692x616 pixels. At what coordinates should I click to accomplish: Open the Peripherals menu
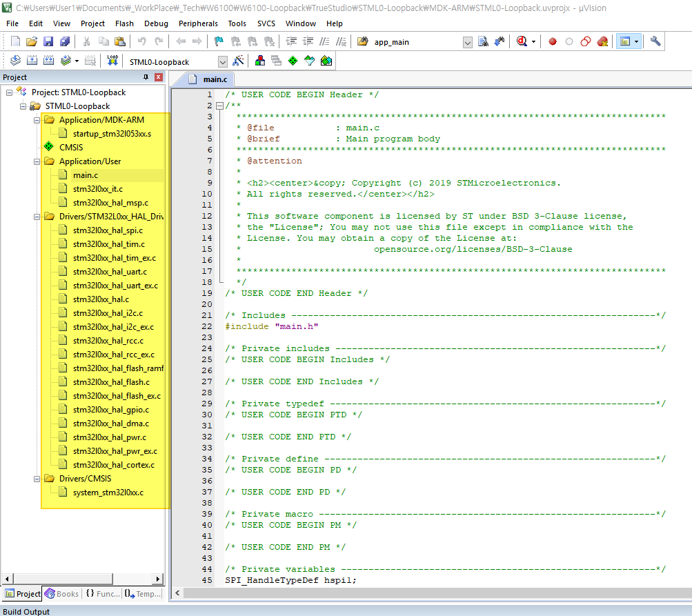click(198, 23)
